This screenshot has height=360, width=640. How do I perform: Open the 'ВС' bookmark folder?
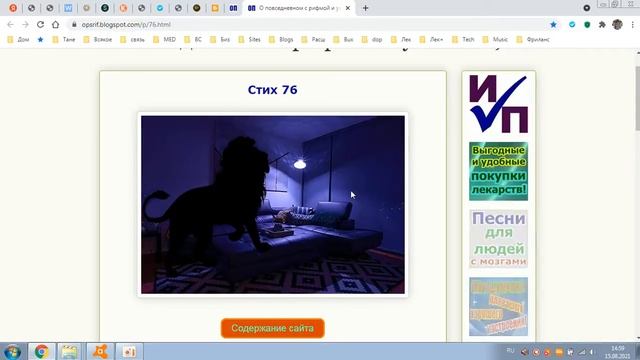(193, 40)
